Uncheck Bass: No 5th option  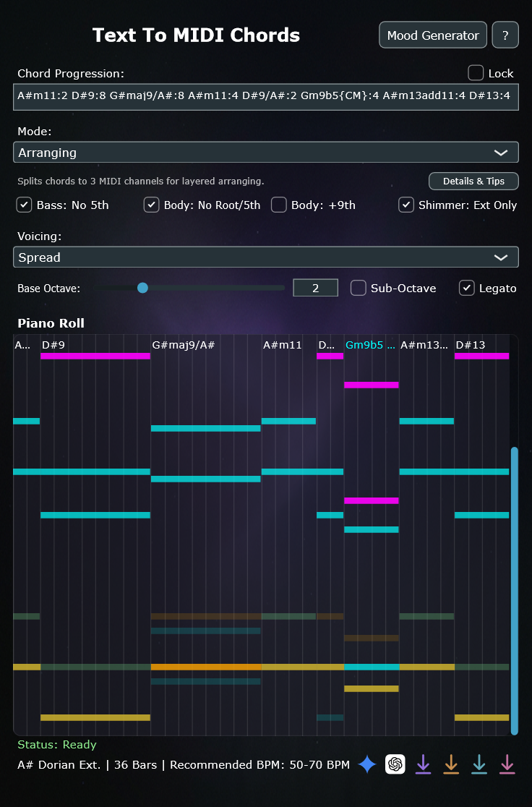(x=24, y=205)
